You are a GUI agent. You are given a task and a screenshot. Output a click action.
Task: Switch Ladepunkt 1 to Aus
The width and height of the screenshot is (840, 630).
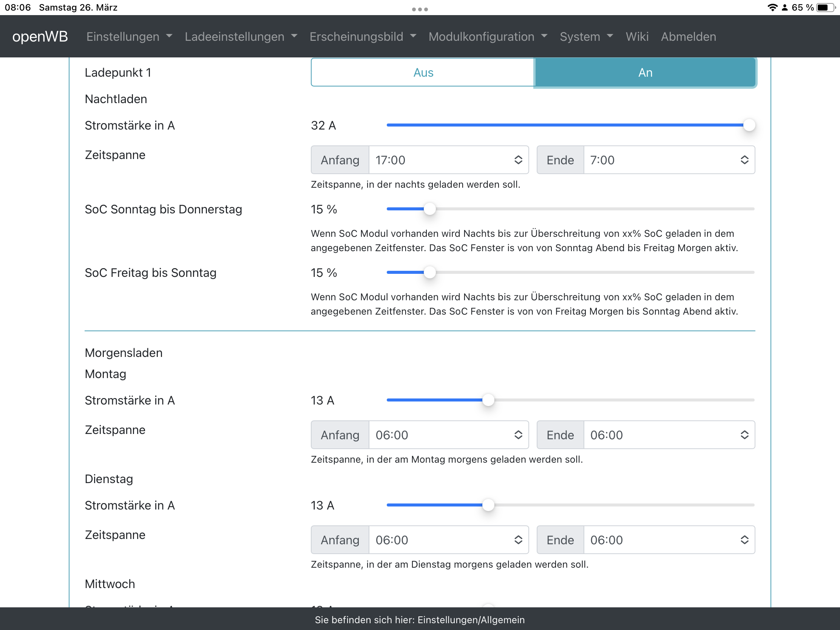point(423,73)
